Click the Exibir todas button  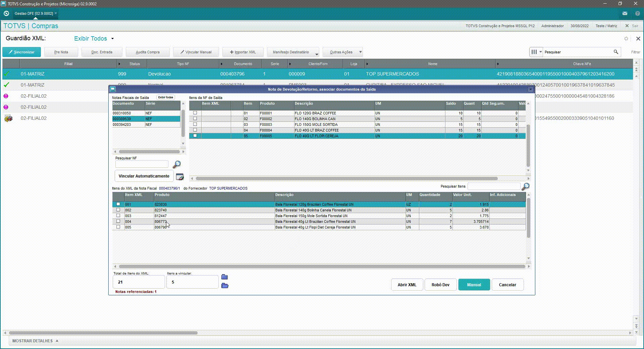pyautogui.click(x=166, y=97)
